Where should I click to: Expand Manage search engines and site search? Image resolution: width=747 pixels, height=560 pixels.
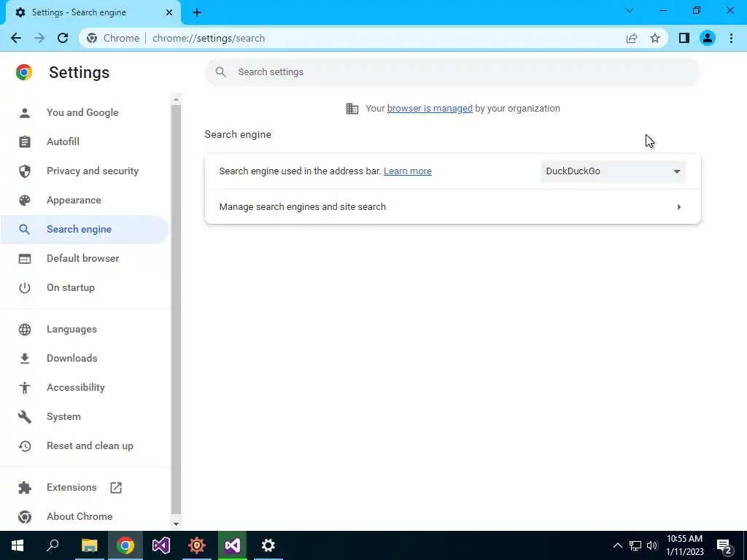tap(452, 206)
